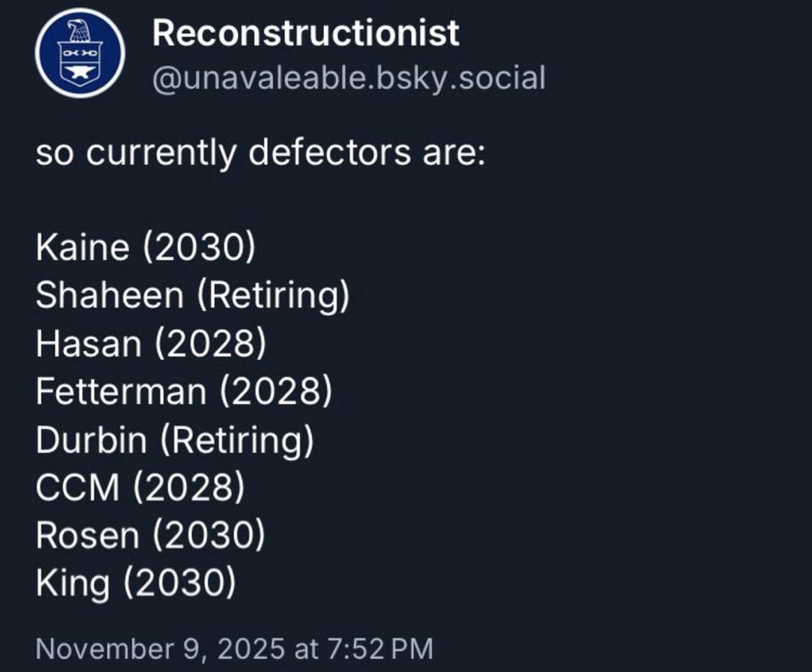This screenshot has height=672, width=812.
Task: Select the name Durbin in the list
Action: tap(91, 440)
